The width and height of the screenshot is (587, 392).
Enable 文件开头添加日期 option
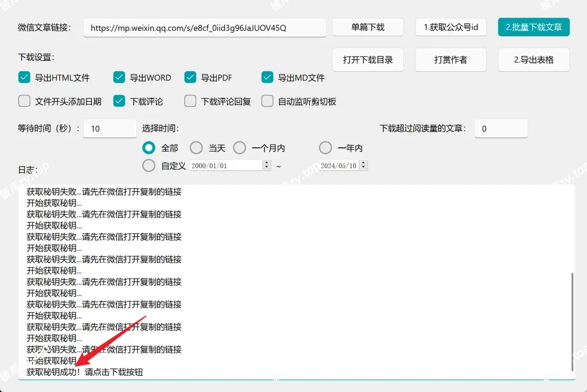(24, 101)
